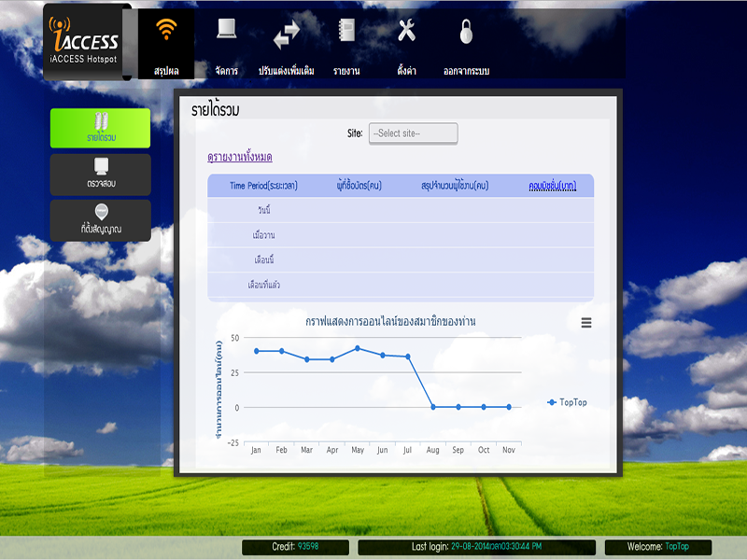Click the ออกจากระบบ menu label
The width and height of the screenshot is (747, 560).
(466, 71)
